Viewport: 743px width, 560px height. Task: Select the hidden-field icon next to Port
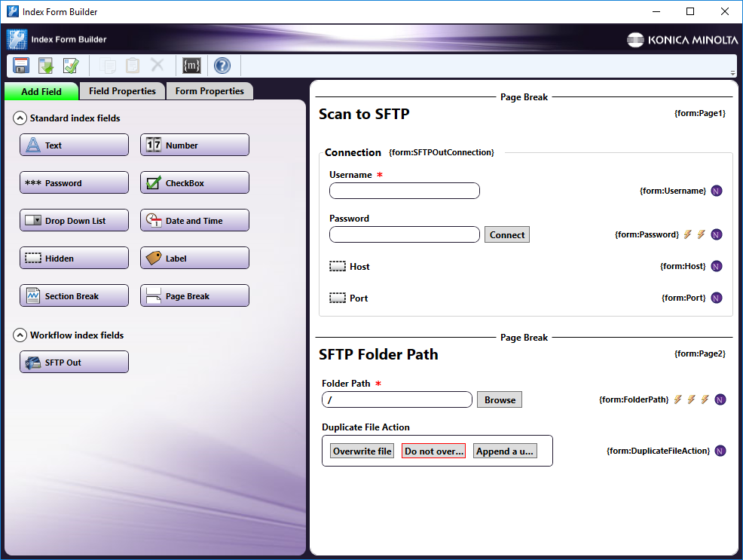point(338,298)
